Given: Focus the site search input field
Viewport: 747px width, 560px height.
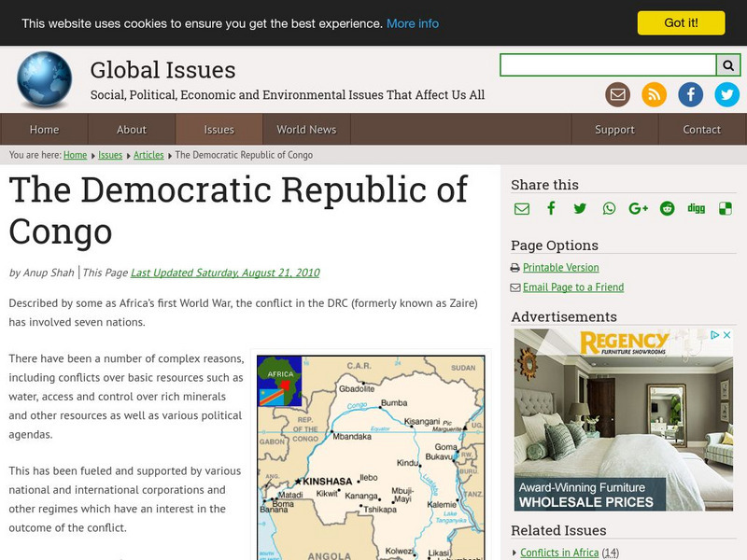Looking at the screenshot, I should click(x=608, y=65).
